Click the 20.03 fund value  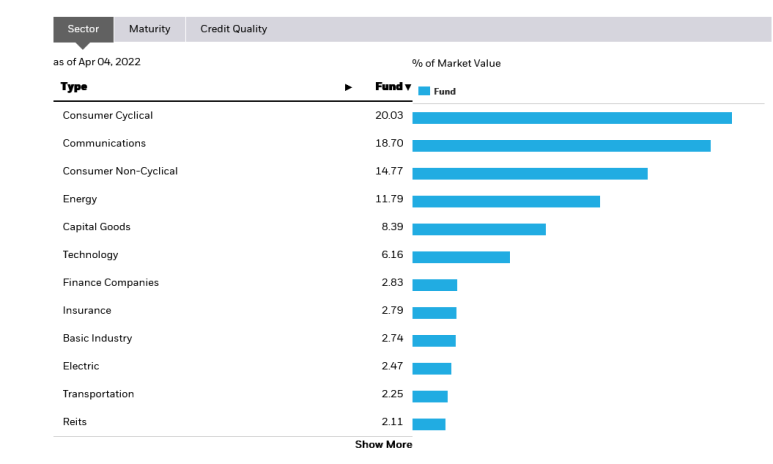(x=389, y=115)
